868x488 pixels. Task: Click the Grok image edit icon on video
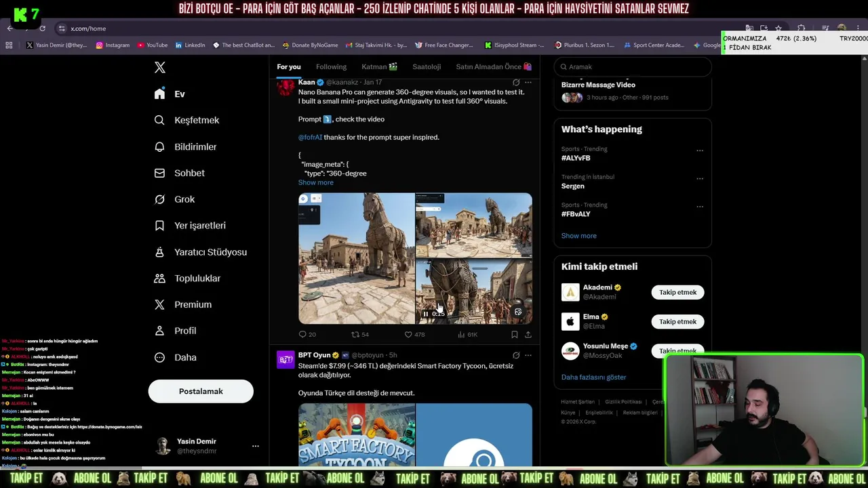(518, 312)
